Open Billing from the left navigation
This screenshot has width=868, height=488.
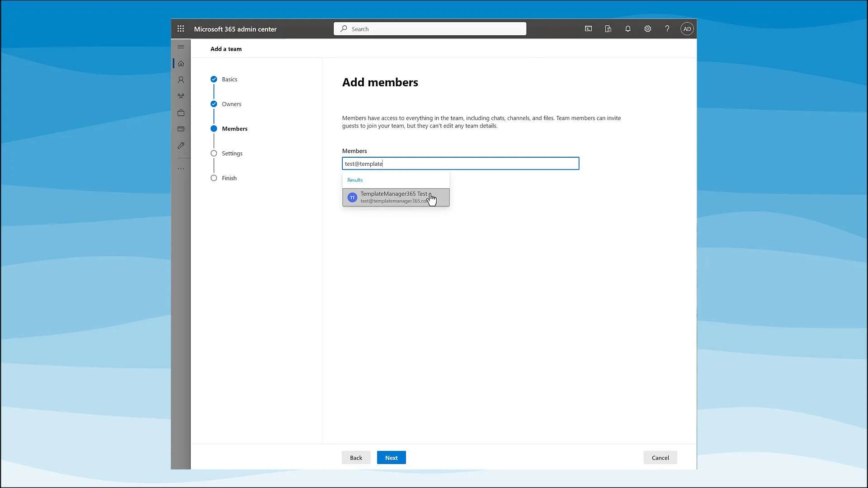(181, 129)
